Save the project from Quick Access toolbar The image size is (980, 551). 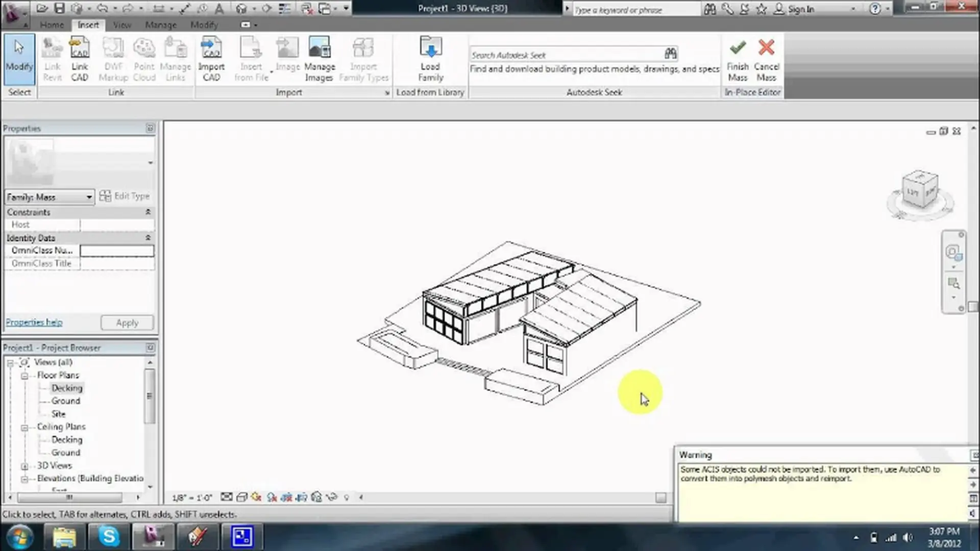[x=59, y=8]
